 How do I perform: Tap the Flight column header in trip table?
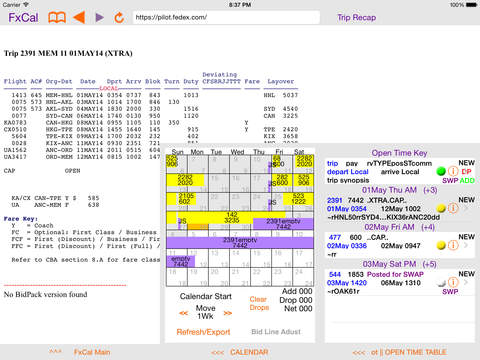15,81
